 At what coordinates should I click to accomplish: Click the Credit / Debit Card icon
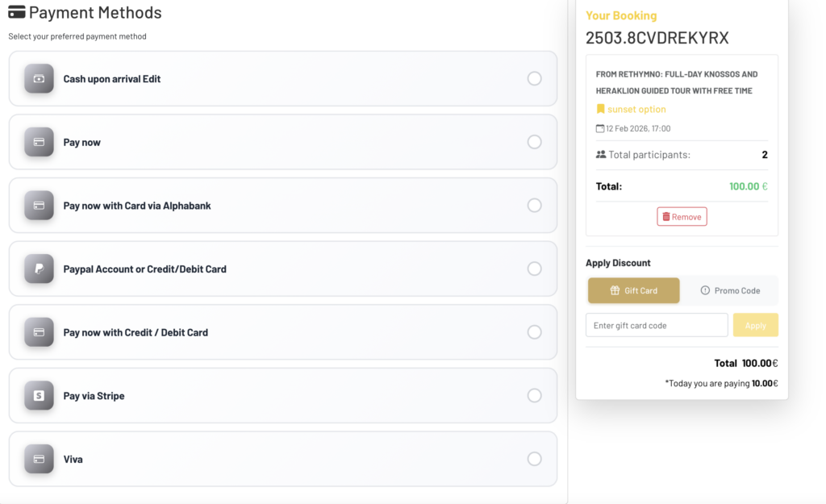[x=39, y=332]
